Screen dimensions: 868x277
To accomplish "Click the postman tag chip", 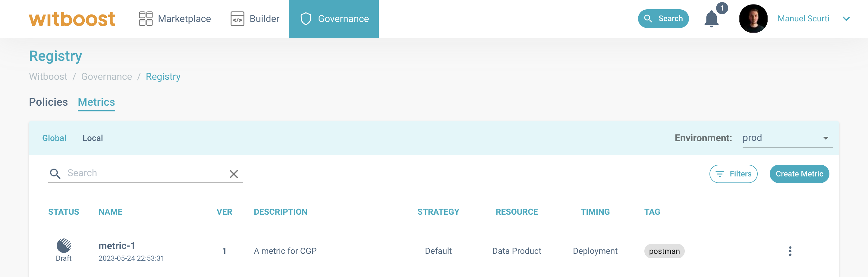I will click(x=664, y=251).
